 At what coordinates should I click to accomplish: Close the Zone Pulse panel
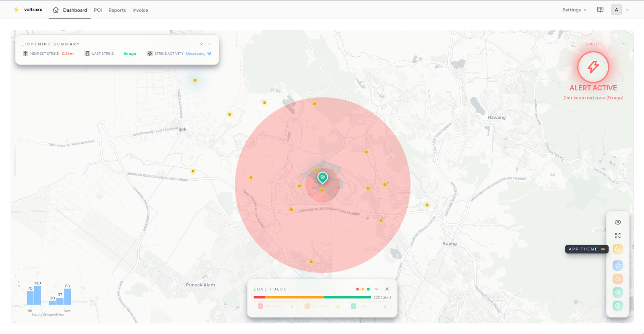pyautogui.click(x=387, y=289)
